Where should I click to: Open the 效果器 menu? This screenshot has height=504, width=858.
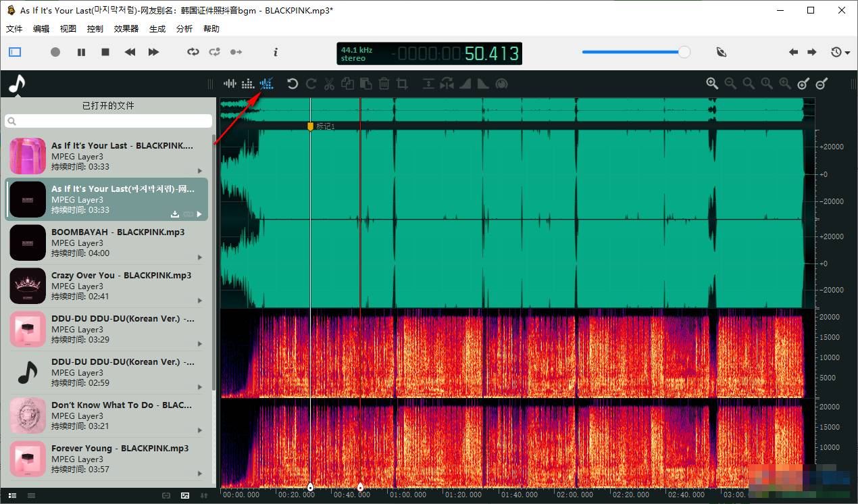point(126,28)
